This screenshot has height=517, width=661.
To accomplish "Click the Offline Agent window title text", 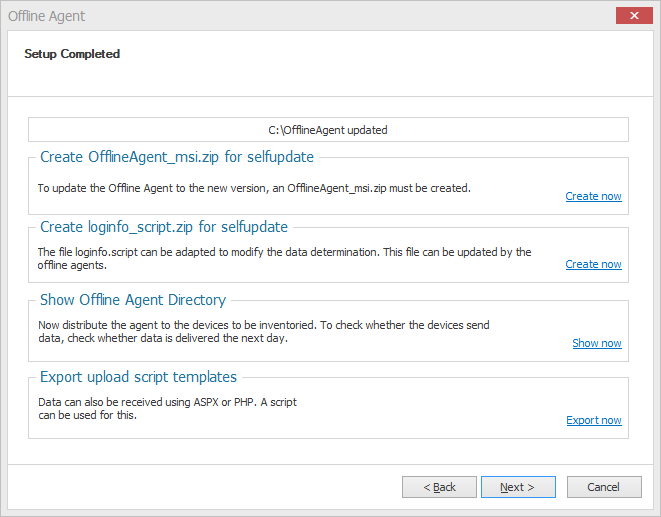I will [46, 16].
